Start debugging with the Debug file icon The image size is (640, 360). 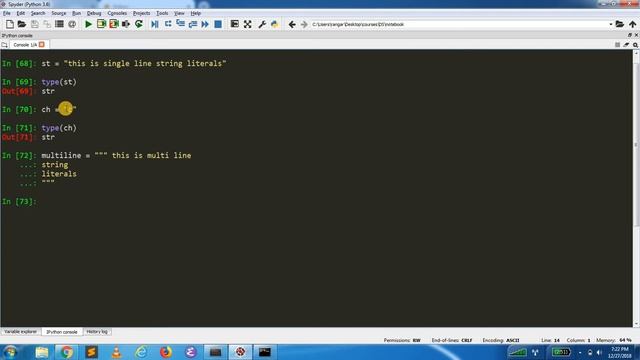pyautogui.click(x=155, y=24)
